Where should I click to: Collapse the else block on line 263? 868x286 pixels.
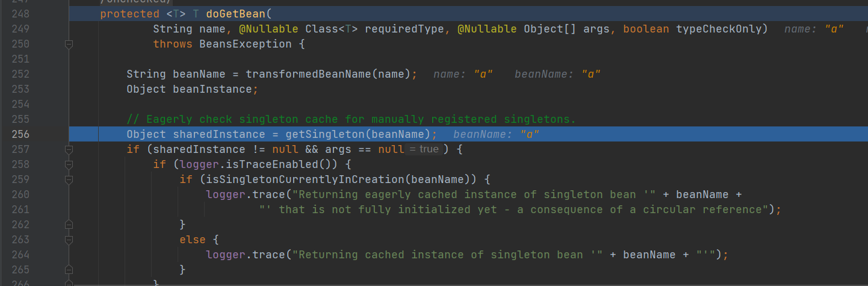pyautogui.click(x=69, y=240)
